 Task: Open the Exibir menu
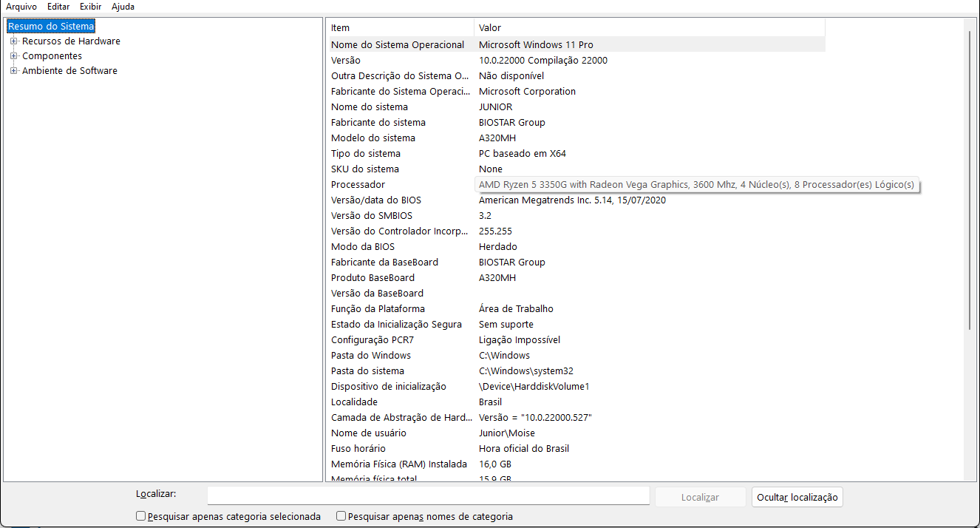tap(91, 7)
